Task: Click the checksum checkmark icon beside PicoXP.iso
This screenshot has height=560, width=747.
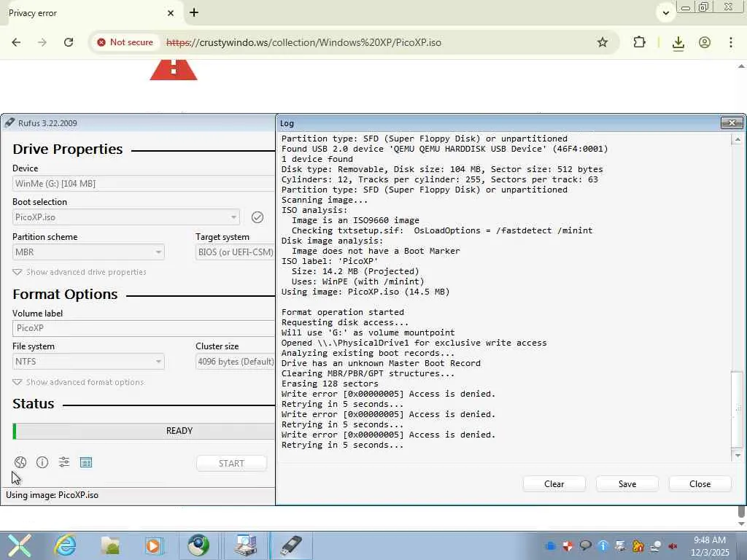Action: pyautogui.click(x=258, y=217)
